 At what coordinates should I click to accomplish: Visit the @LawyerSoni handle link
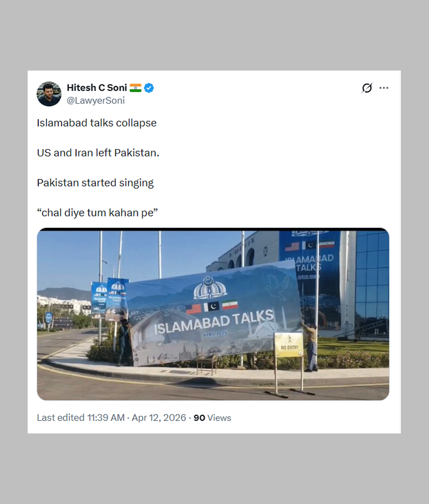click(95, 101)
